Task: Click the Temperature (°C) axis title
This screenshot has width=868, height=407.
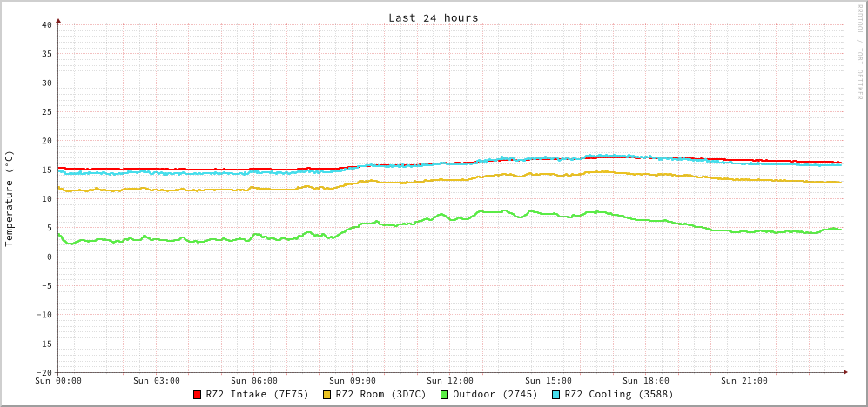Action: point(10,198)
